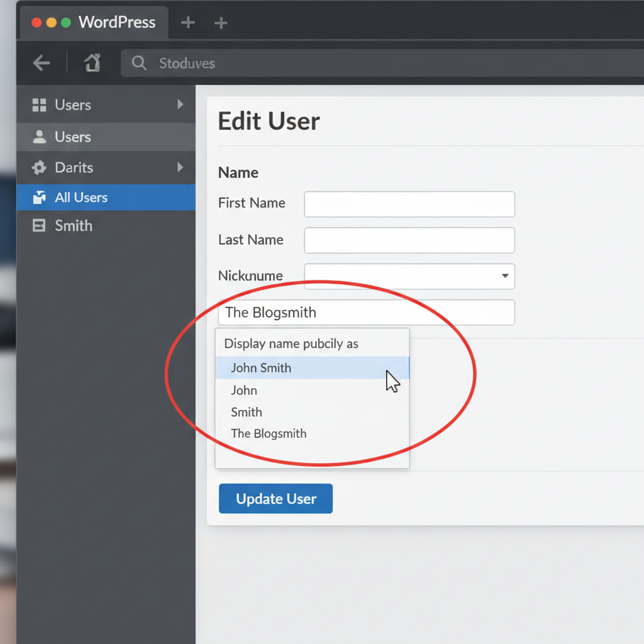644x644 pixels.
Task: Click the First Name input field
Action: (409, 204)
